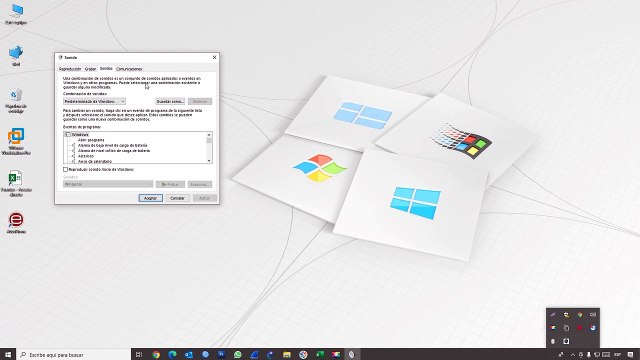Screen dimensions: 640x360
Task: Select the Asterisco event
Action: click(x=86, y=156)
